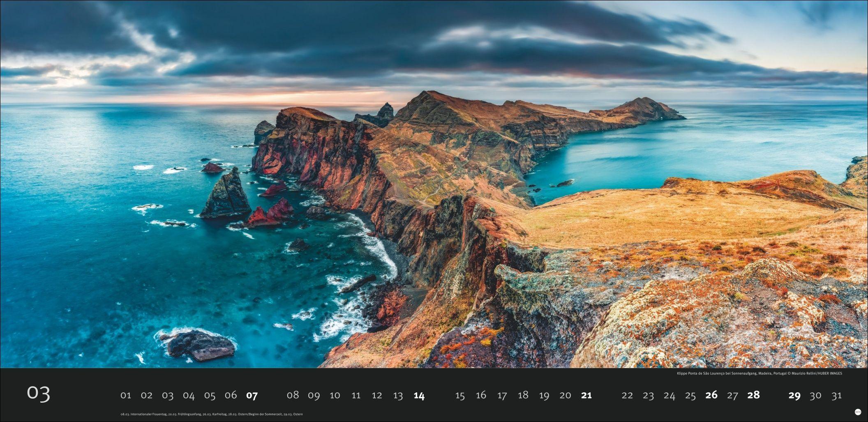Image resolution: width=868 pixels, height=422 pixels.
Task: Expand date 08 in the middle group
Action: pyautogui.click(x=293, y=395)
